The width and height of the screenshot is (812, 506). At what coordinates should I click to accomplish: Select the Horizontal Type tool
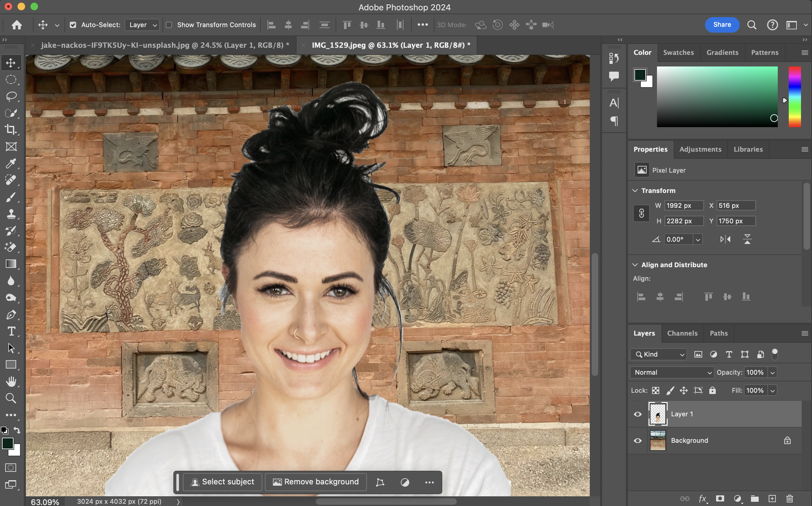click(11, 331)
